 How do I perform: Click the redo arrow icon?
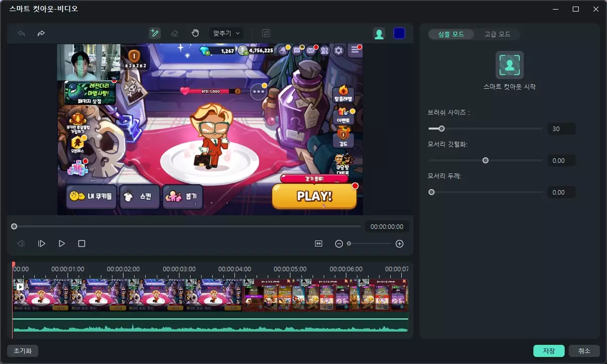(x=41, y=33)
